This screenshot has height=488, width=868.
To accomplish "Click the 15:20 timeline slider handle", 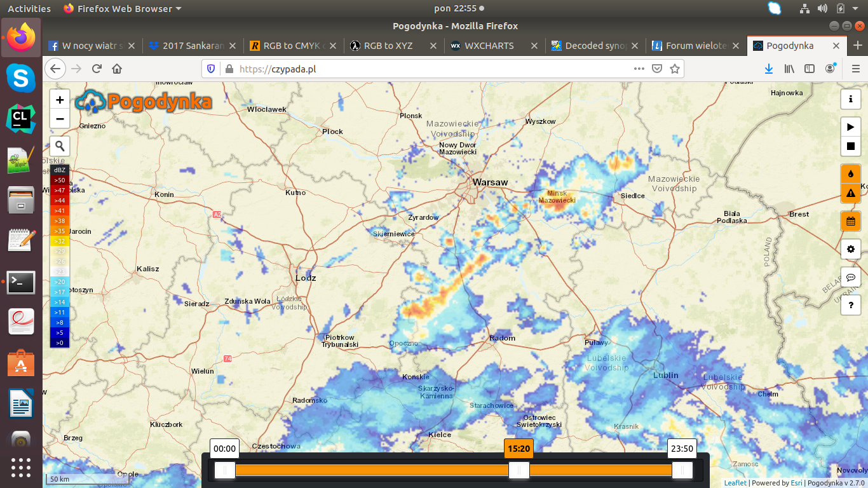I will [519, 470].
